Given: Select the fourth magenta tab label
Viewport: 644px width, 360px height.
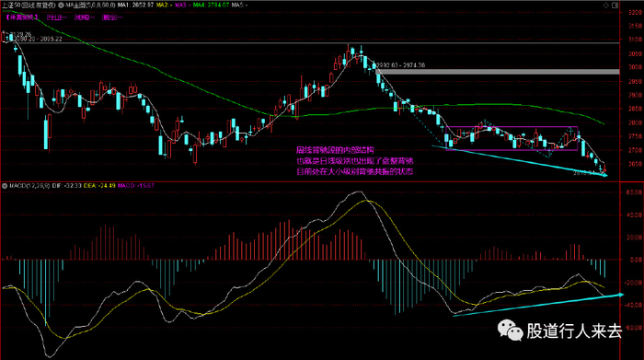Looking at the screenshot, I should pos(112,17).
